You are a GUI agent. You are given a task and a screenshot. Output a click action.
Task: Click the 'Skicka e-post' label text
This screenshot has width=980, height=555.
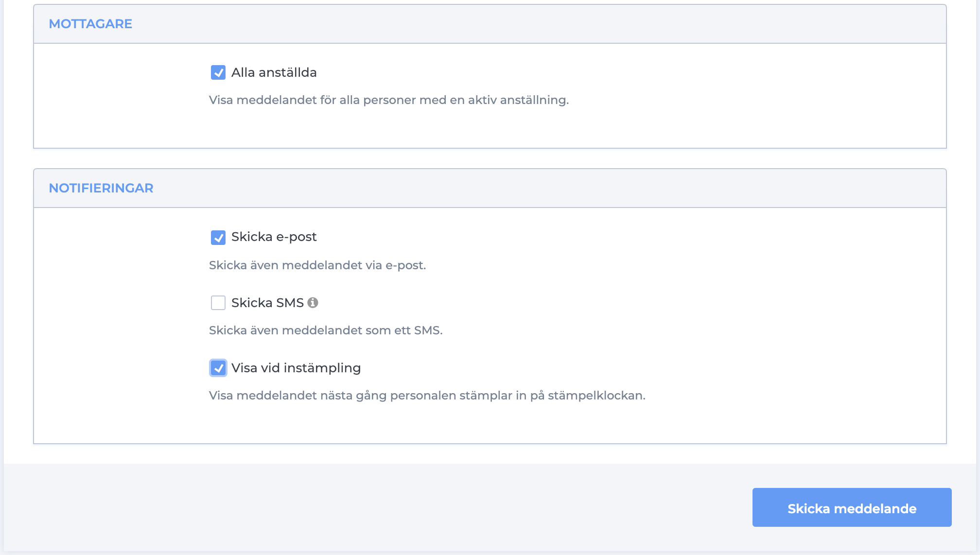tap(274, 237)
